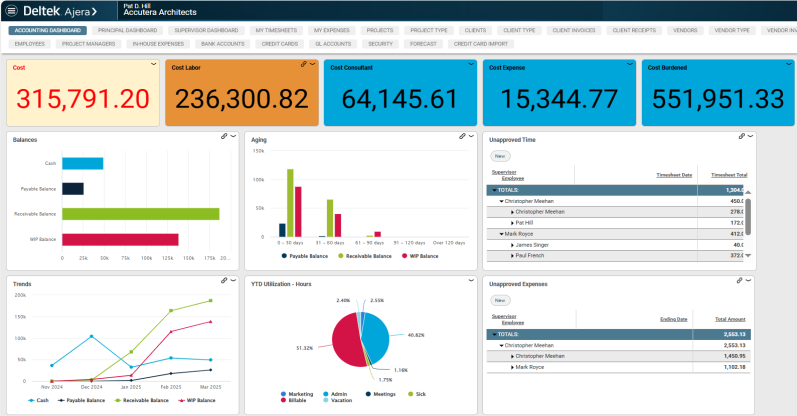Image resolution: width=797 pixels, height=416 pixels.
Task: Click New button in Unapproved Expenses
Action: pyautogui.click(x=499, y=300)
